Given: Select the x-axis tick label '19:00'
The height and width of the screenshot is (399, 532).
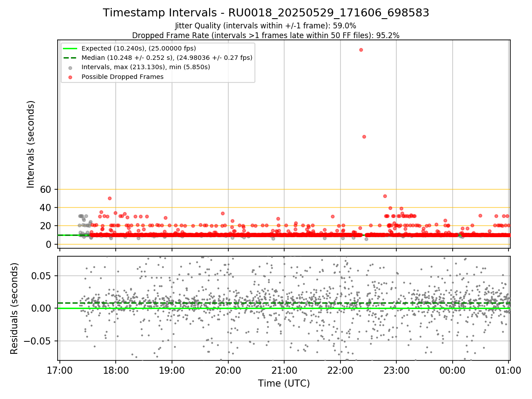Looking at the screenshot, I should [x=172, y=370].
